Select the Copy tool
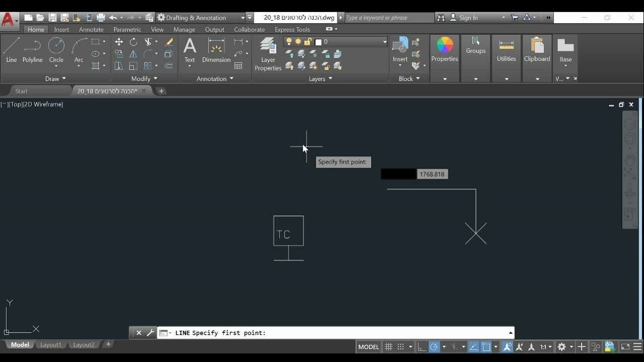644x362 pixels. click(x=119, y=54)
